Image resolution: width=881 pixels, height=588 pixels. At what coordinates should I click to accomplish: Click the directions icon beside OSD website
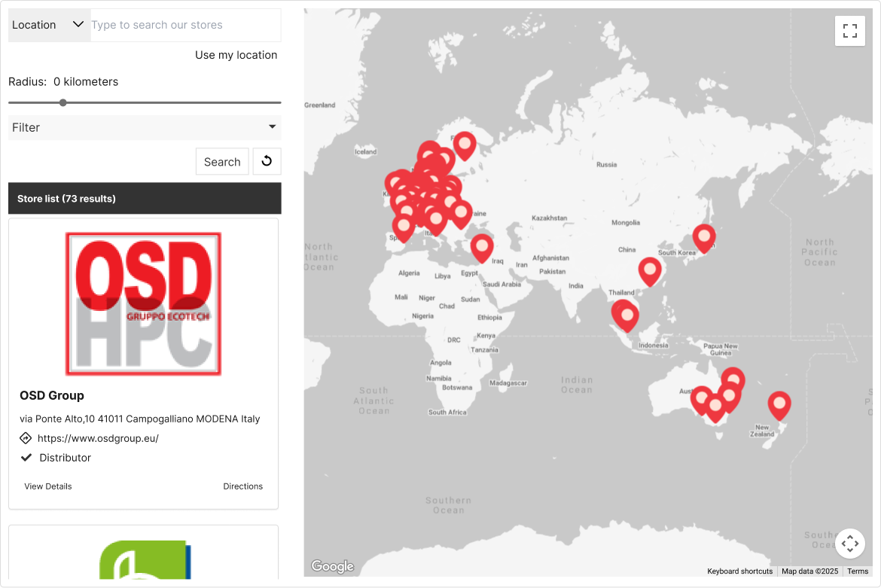click(x=26, y=438)
